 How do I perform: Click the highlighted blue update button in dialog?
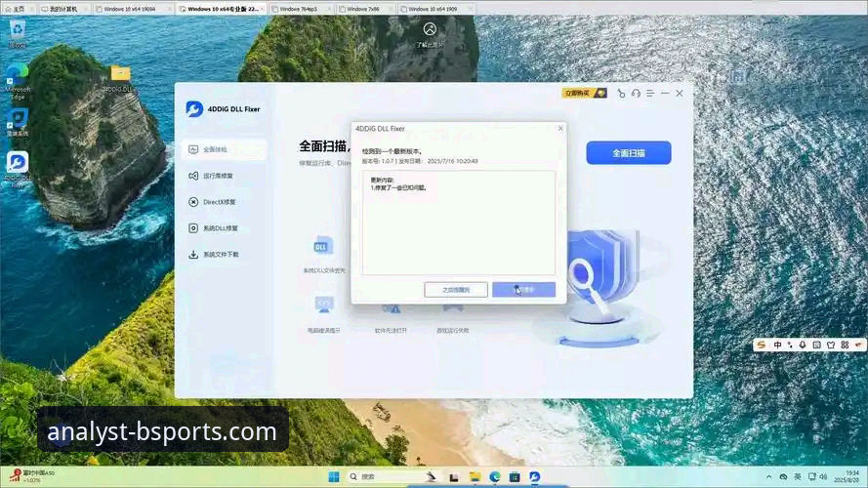[524, 290]
